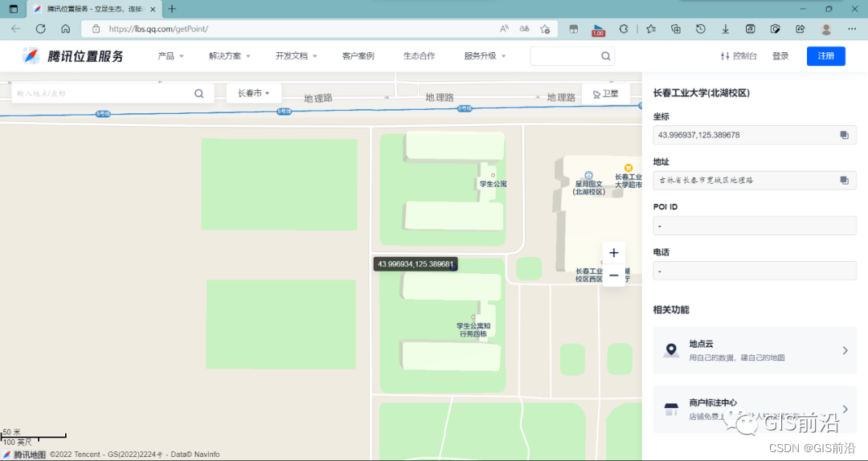This screenshot has width=868, height=461.
Task: Open the 控制台 console link
Action: tap(739, 56)
